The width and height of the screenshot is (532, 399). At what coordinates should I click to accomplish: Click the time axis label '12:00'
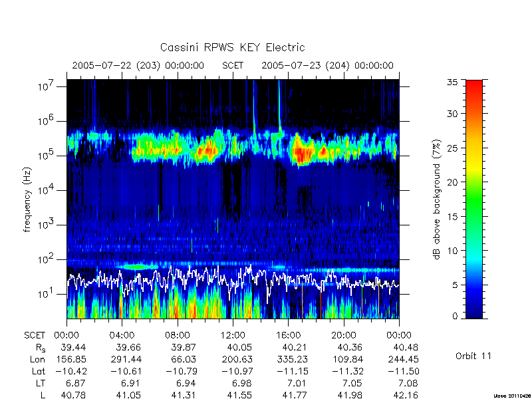tap(233, 335)
